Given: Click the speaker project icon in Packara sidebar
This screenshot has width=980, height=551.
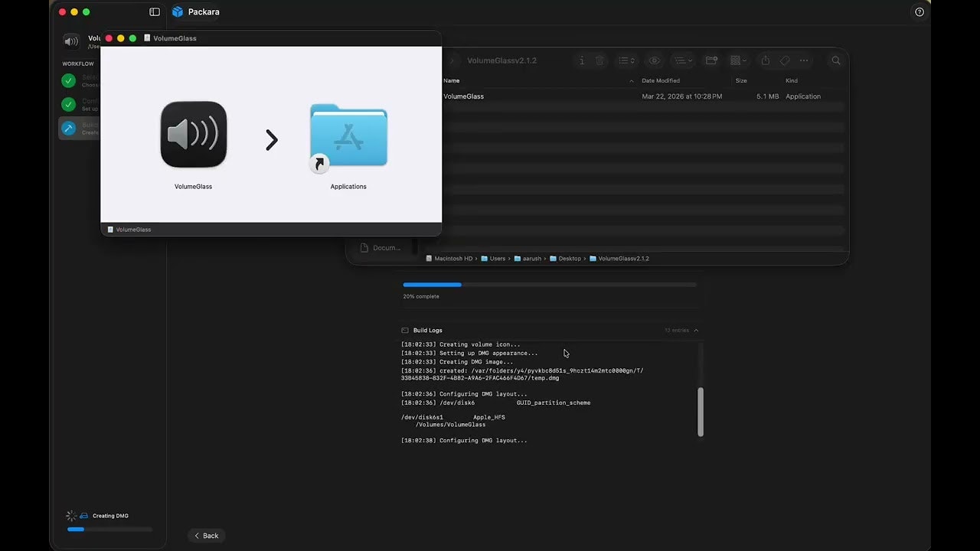Looking at the screenshot, I should pyautogui.click(x=71, y=41).
